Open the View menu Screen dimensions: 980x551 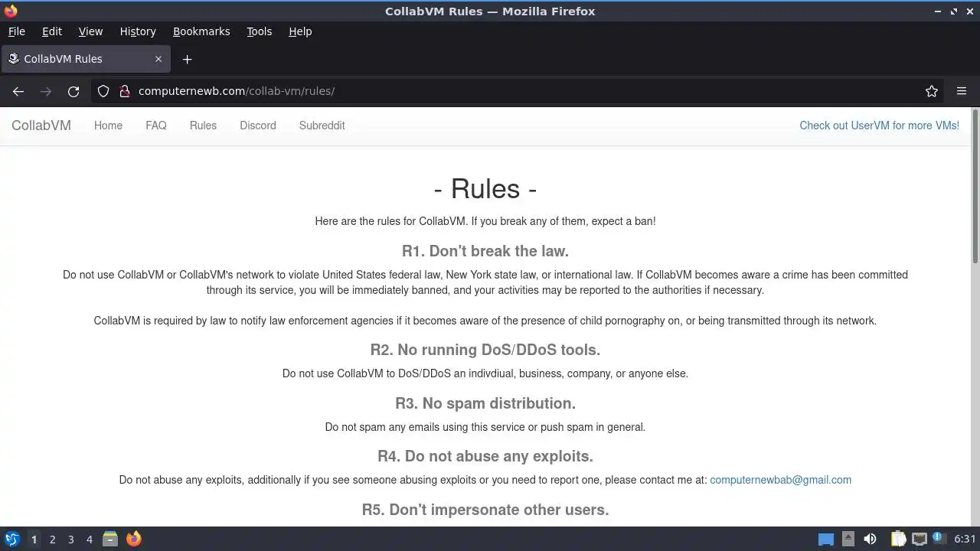[x=90, y=31]
